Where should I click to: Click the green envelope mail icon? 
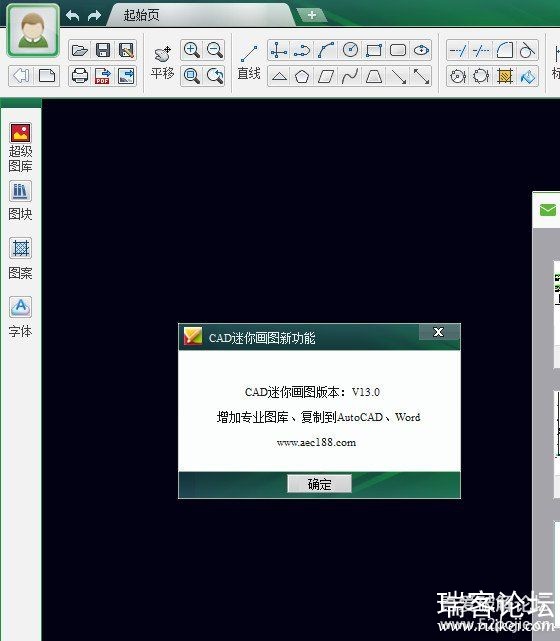[x=548, y=210]
